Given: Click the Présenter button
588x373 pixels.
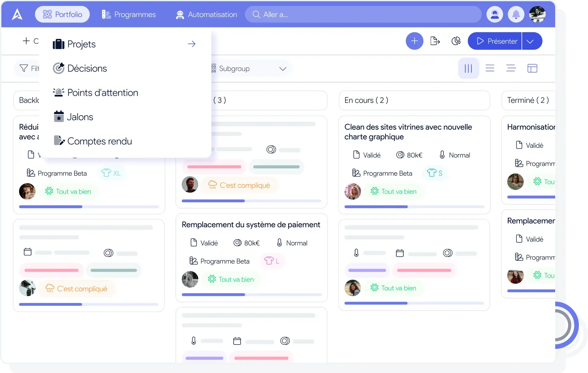Looking at the screenshot, I should coord(495,41).
